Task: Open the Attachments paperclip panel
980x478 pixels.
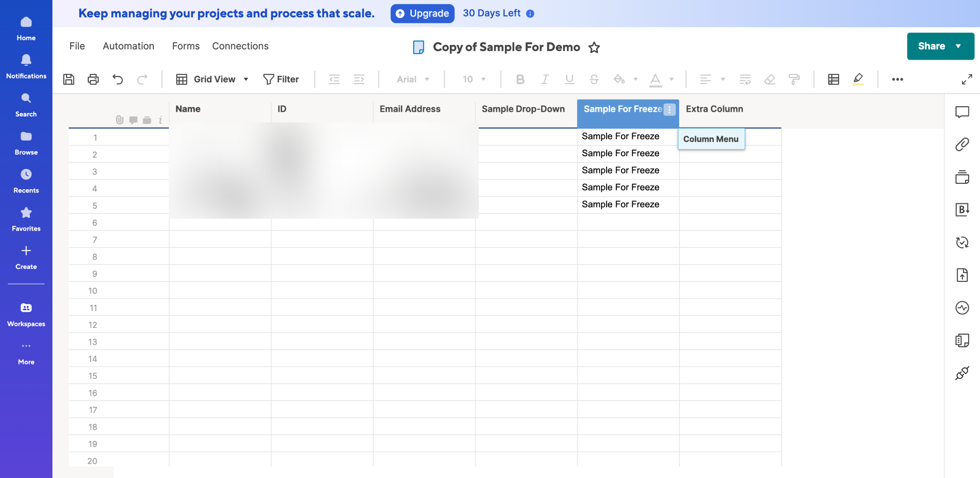Action: point(962,144)
